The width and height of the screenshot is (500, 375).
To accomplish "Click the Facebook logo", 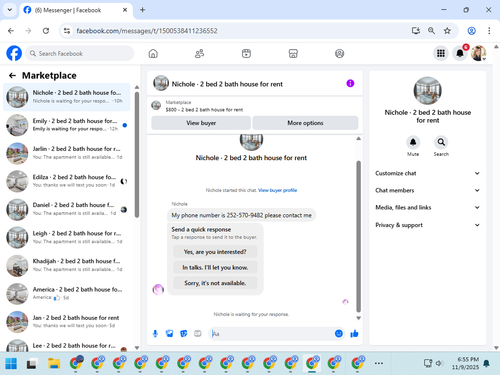I will tap(14, 53).
